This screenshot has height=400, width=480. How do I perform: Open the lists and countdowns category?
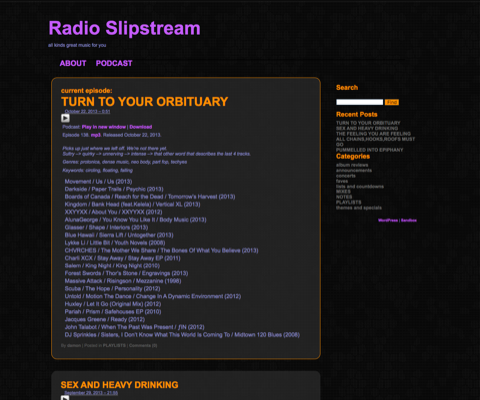[x=360, y=186]
